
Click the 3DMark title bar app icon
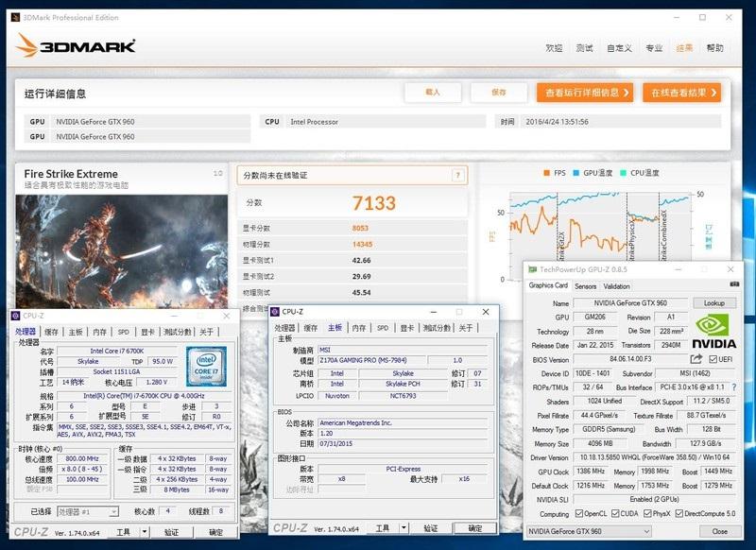click(x=15, y=17)
